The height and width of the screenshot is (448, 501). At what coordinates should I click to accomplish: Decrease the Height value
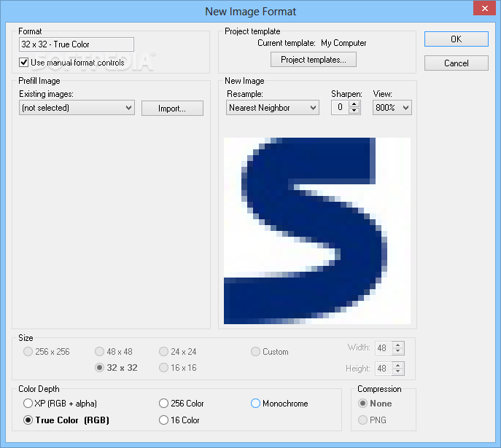click(x=397, y=372)
